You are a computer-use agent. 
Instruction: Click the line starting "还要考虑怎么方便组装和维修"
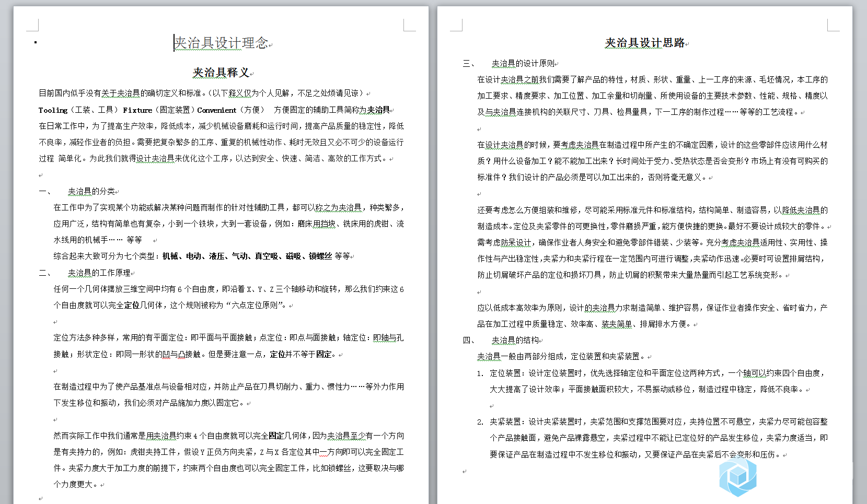click(652, 210)
